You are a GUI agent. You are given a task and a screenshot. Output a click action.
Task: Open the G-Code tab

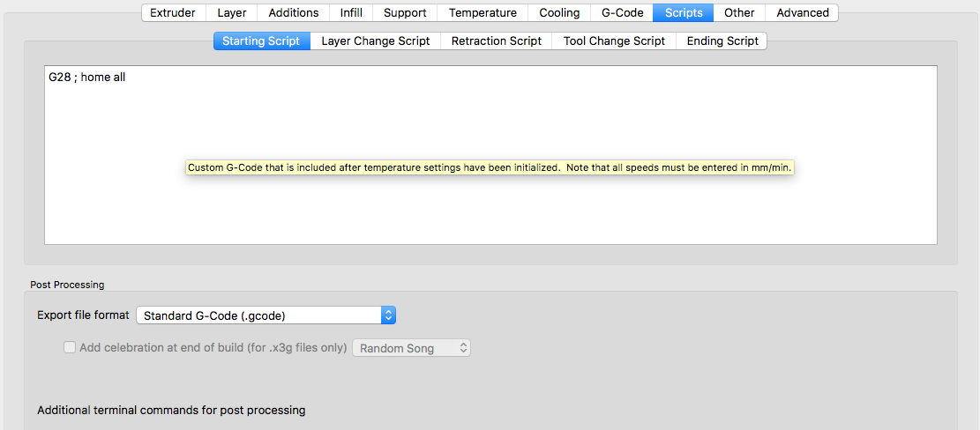(x=622, y=12)
